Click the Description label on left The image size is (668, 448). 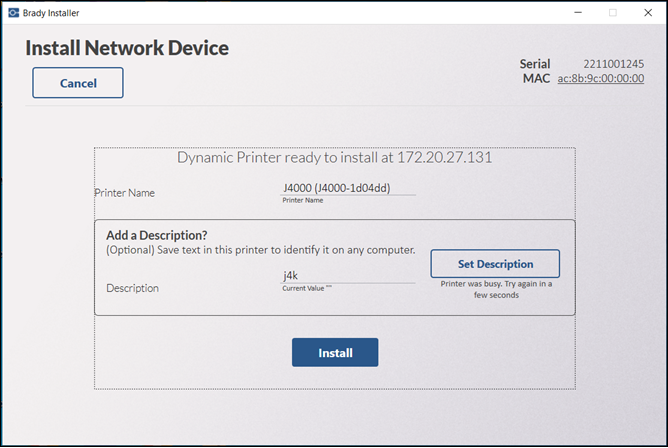pos(132,288)
